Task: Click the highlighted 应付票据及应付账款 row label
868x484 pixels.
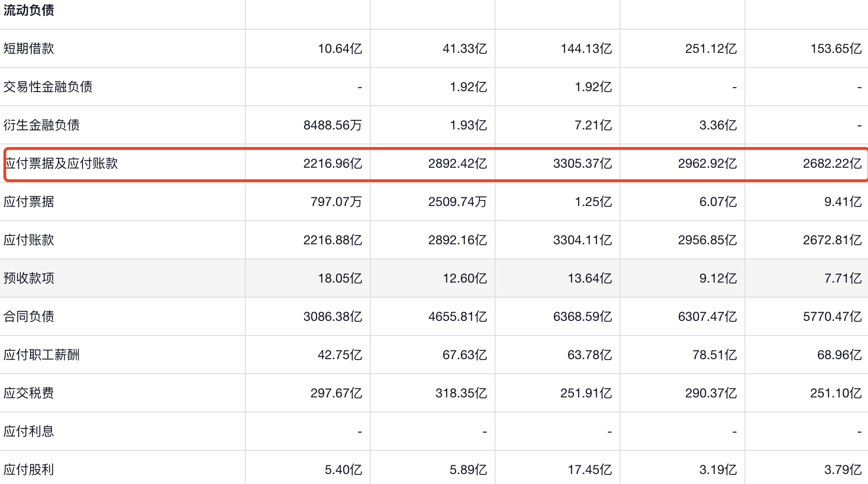Action: coord(62,163)
